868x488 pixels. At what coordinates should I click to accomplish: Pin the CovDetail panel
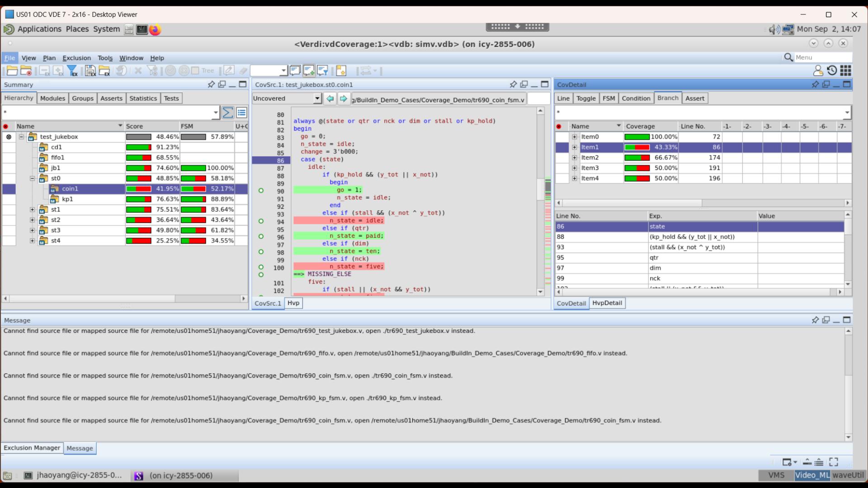click(815, 84)
